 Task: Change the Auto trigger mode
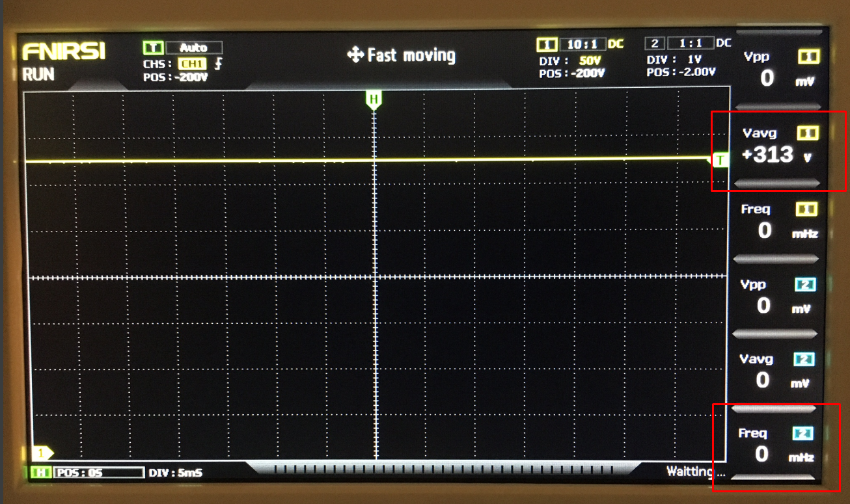point(194,47)
